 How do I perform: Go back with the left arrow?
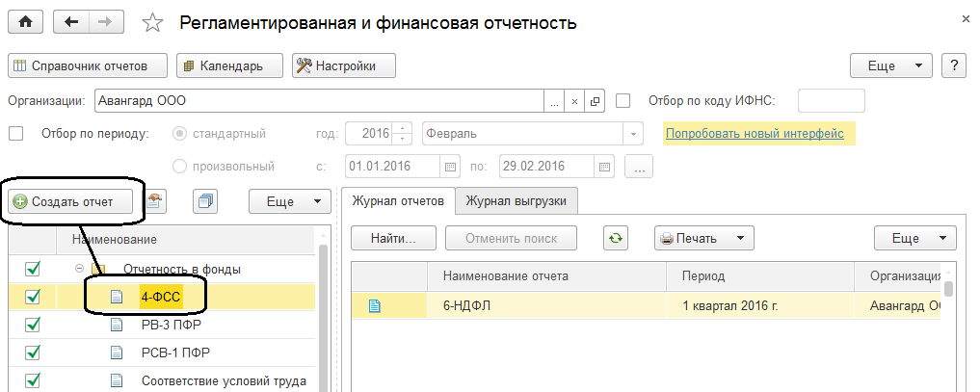click(x=71, y=21)
